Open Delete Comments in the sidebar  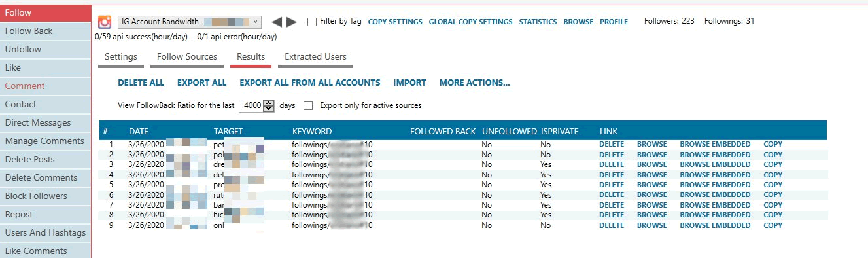[46, 177]
